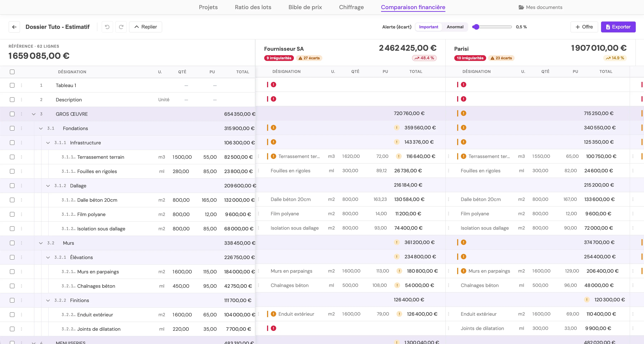Image resolution: width=644 pixels, height=344 pixels.
Task: Click the back arrow button
Action: [x=14, y=27]
